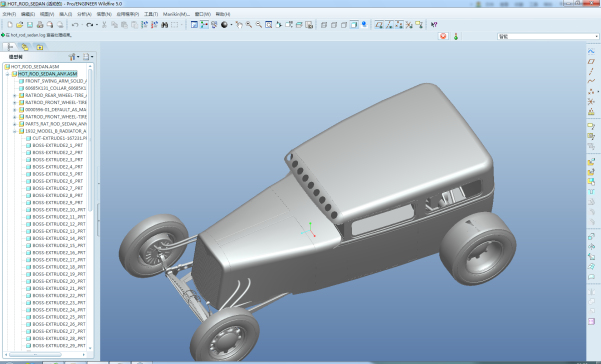
Task: Open the redo history dropdown arrow
Action: coord(97,25)
